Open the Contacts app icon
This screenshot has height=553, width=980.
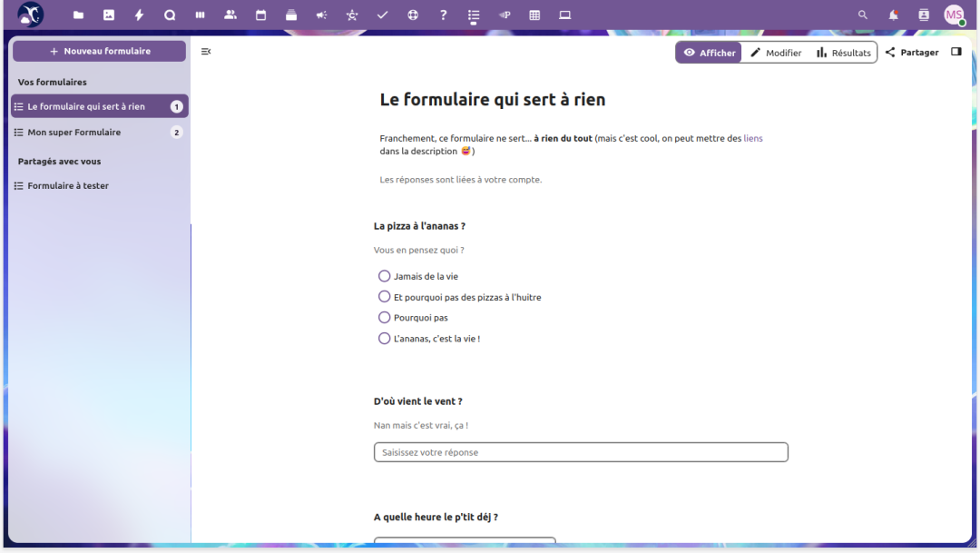click(230, 15)
